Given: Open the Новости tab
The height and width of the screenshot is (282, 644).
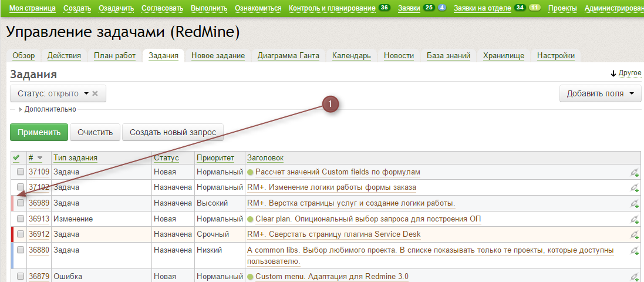Looking at the screenshot, I should tap(399, 55).
